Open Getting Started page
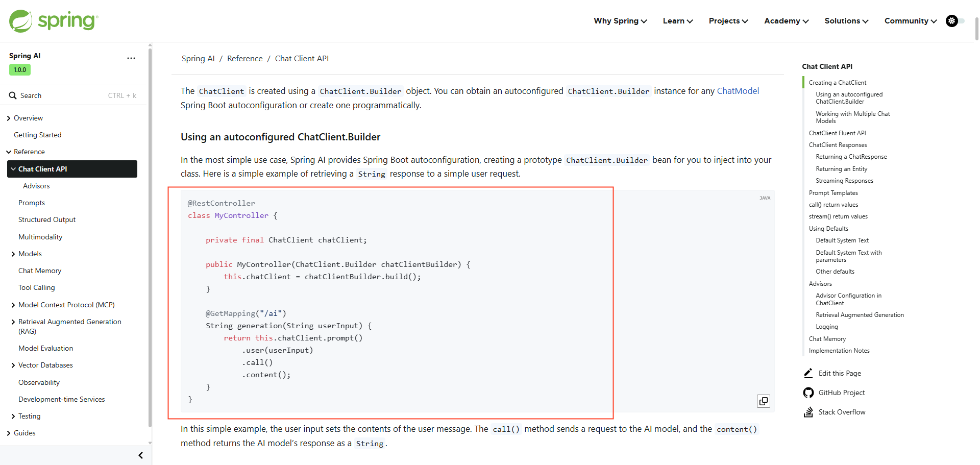Viewport: 980px width, 465px height. pyautogui.click(x=38, y=135)
